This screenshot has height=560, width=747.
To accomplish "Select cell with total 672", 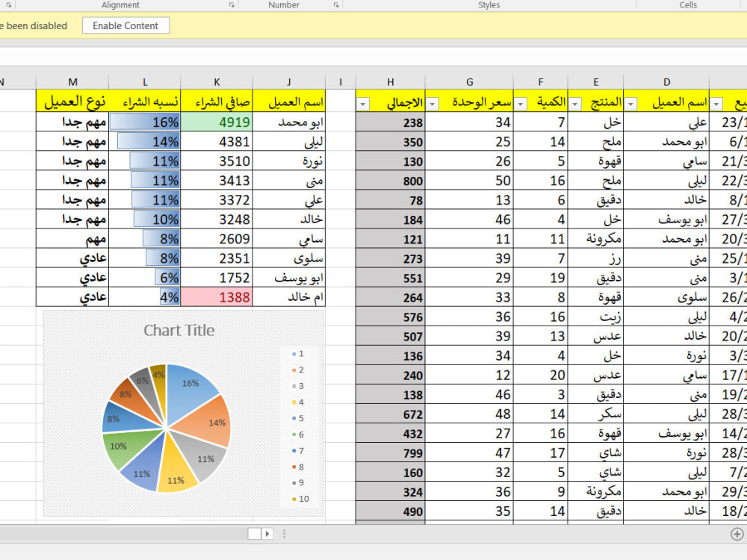I will (x=390, y=414).
